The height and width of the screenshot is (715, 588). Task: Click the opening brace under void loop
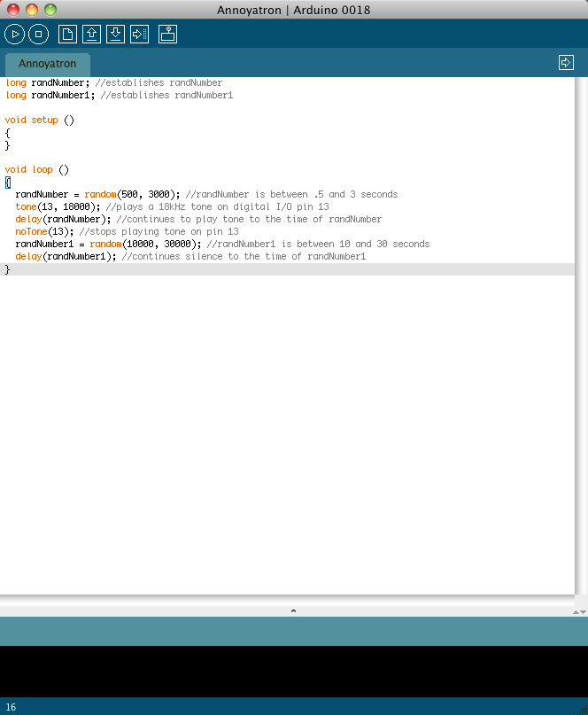(8, 183)
